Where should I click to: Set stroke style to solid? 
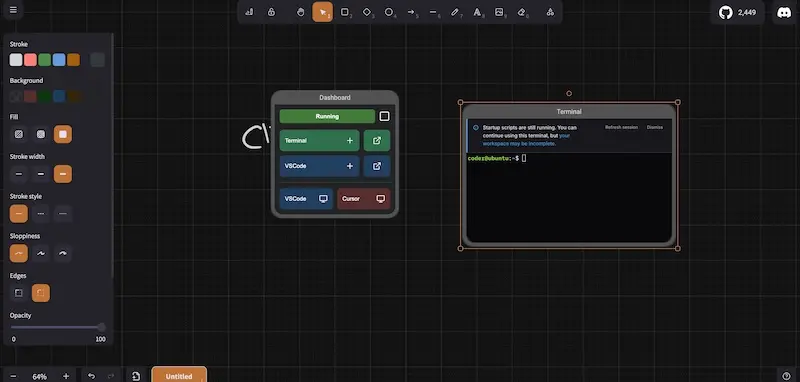[x=19, y=214]
